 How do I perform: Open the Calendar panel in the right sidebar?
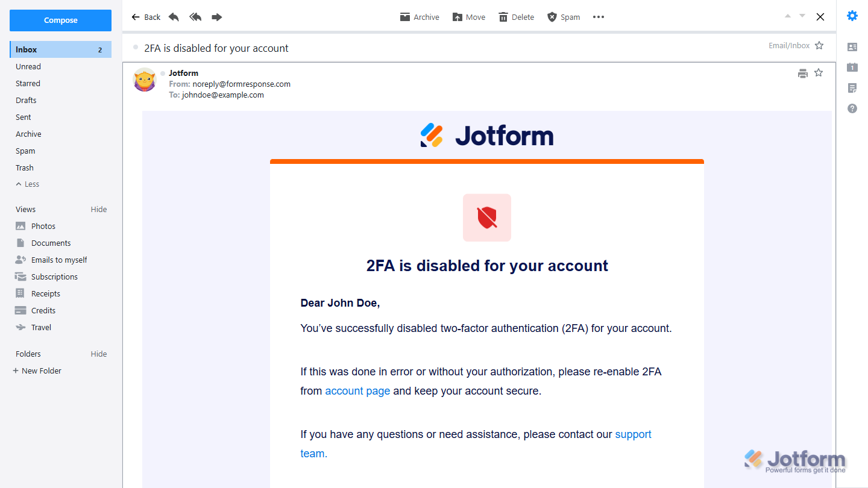[x=852, y=67]
